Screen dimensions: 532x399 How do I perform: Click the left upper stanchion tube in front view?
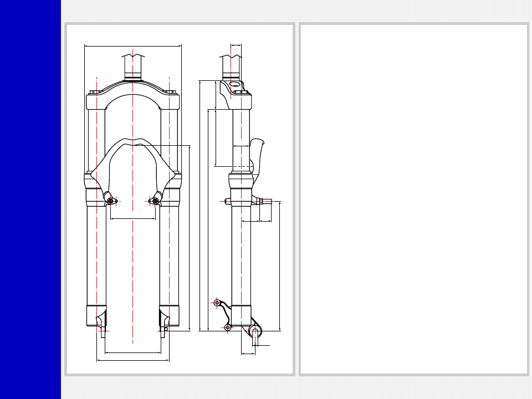96,139
